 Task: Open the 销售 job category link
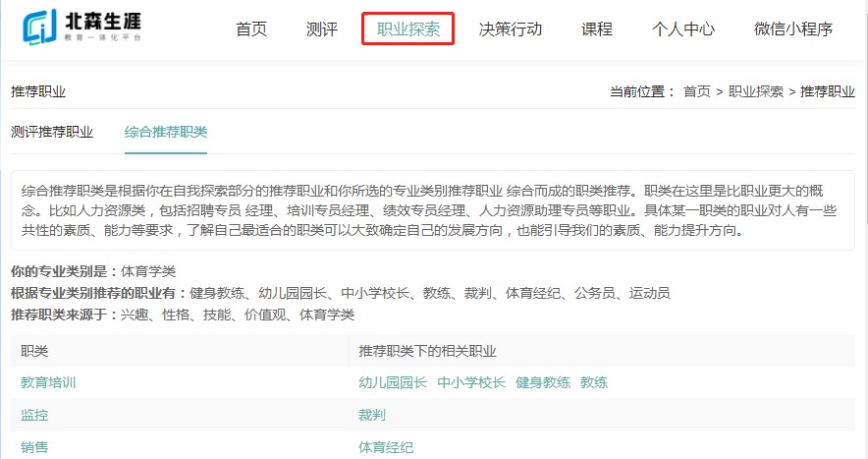(34, 447)
